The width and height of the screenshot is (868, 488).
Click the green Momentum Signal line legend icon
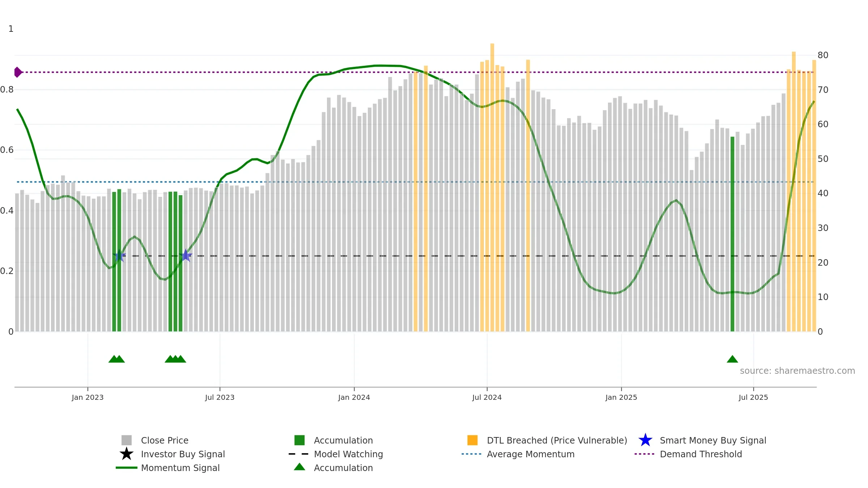(x=127, y=468)
